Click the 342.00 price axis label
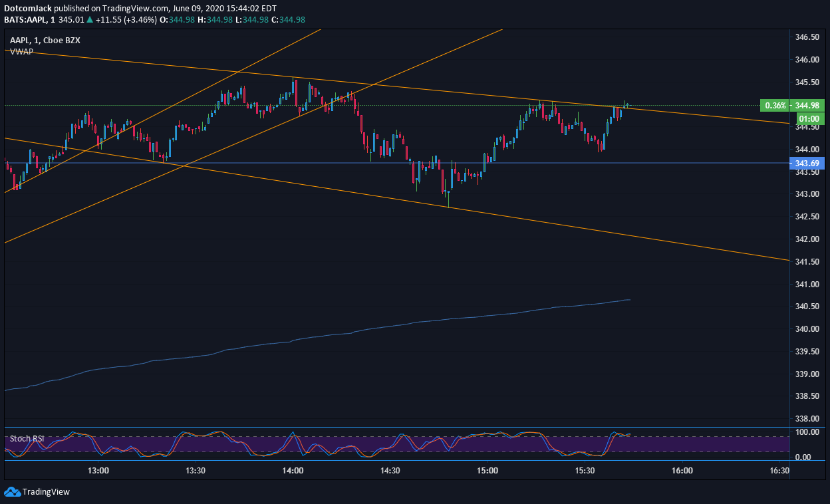 coord(807,239)
